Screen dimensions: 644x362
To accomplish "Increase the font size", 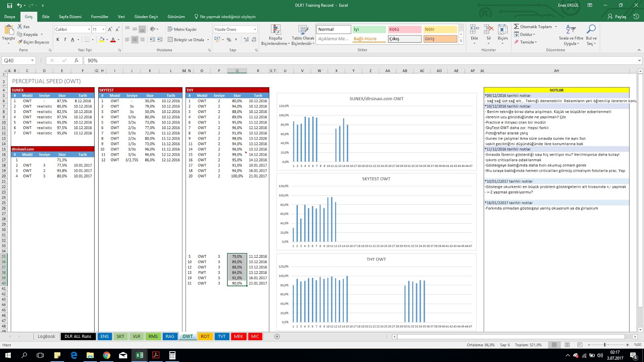I will pos(110,29).
